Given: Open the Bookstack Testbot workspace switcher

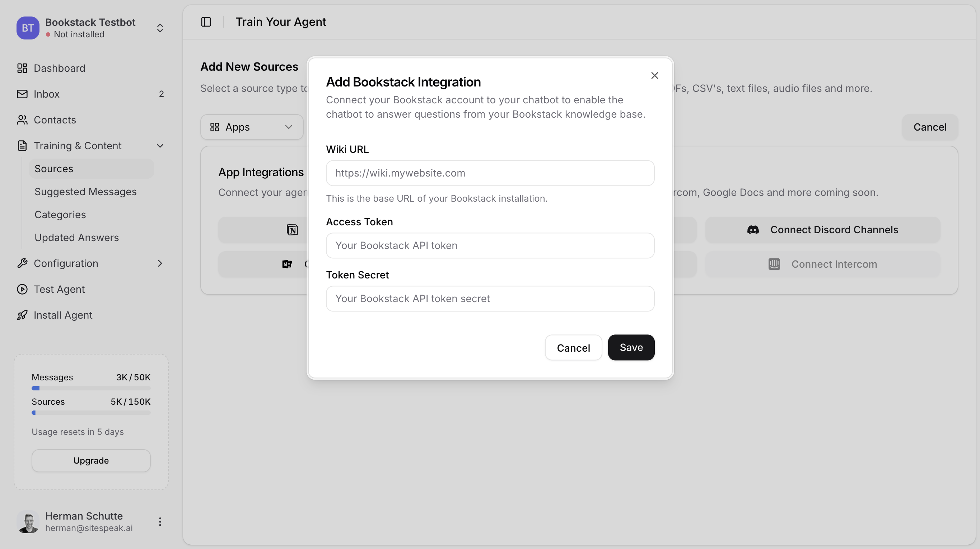Looking at the screenshot, I should tap(160, 28).
